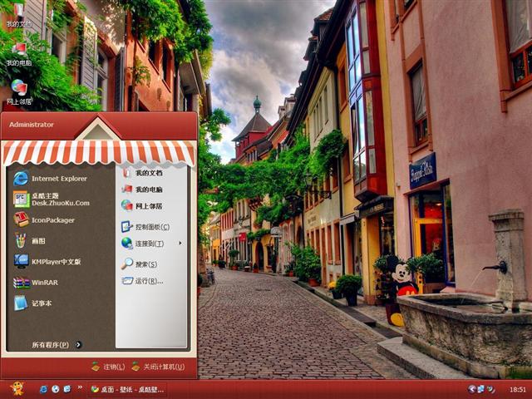Click the cartoon Start button on taskbar
532x399 pixels.
17,389
